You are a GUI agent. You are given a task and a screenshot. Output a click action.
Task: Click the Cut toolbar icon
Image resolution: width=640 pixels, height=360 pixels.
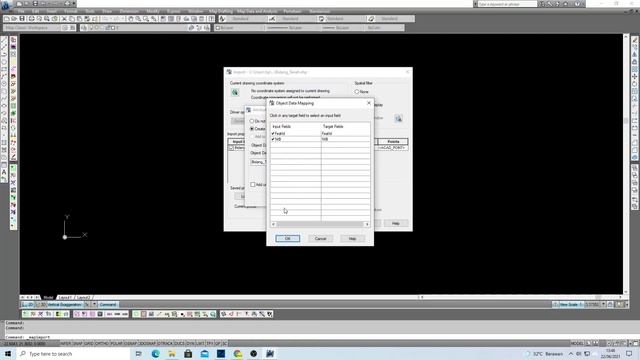(x=64, y=19)
